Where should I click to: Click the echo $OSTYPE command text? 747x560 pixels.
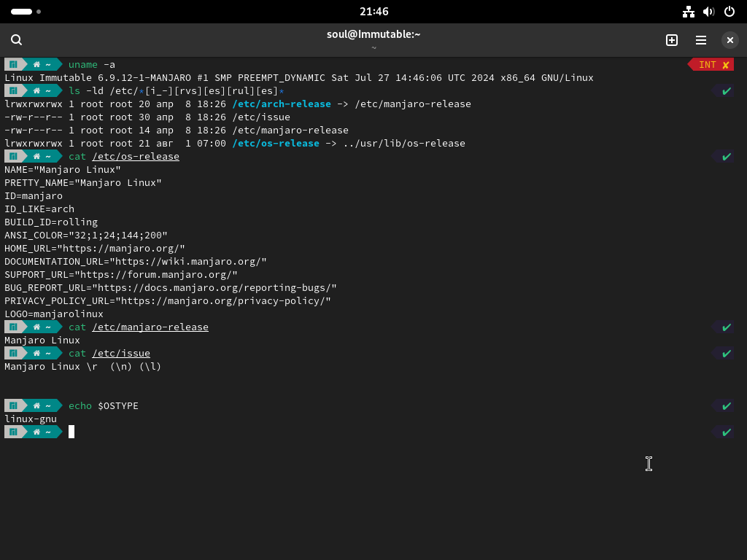click(104, 405)
